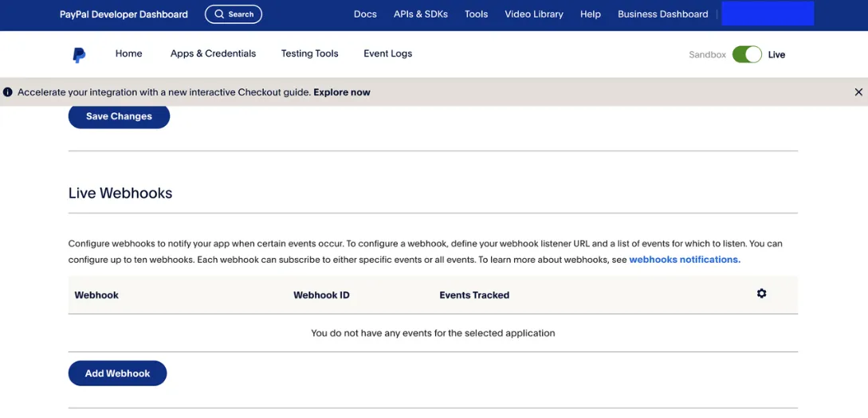The width and height of the screenshot is (868, 418).
Task: Toggle the Sandbox/Live environment switch
Action: click(747, 55)
